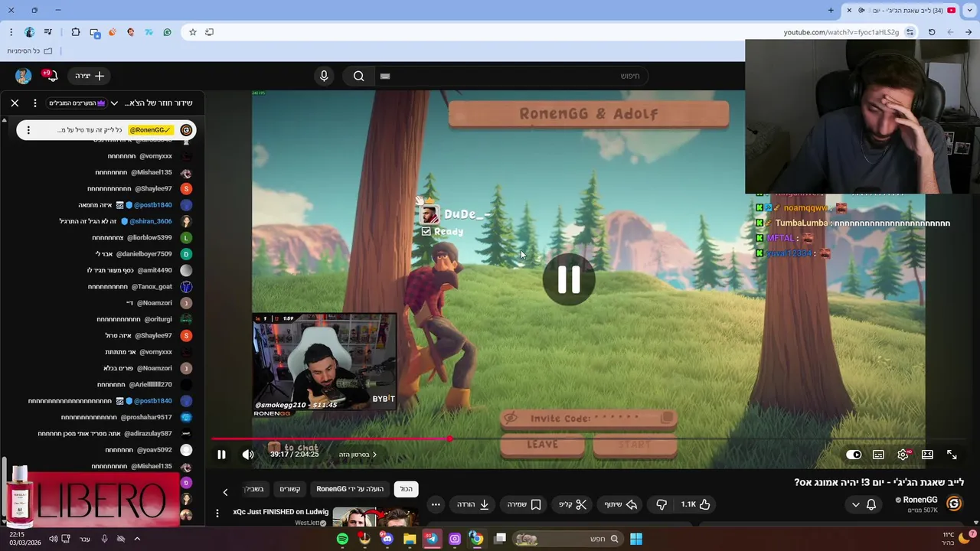Click the address bar youtube.com URL
This screenshot has height=551, width=980.
coord(841,32)
